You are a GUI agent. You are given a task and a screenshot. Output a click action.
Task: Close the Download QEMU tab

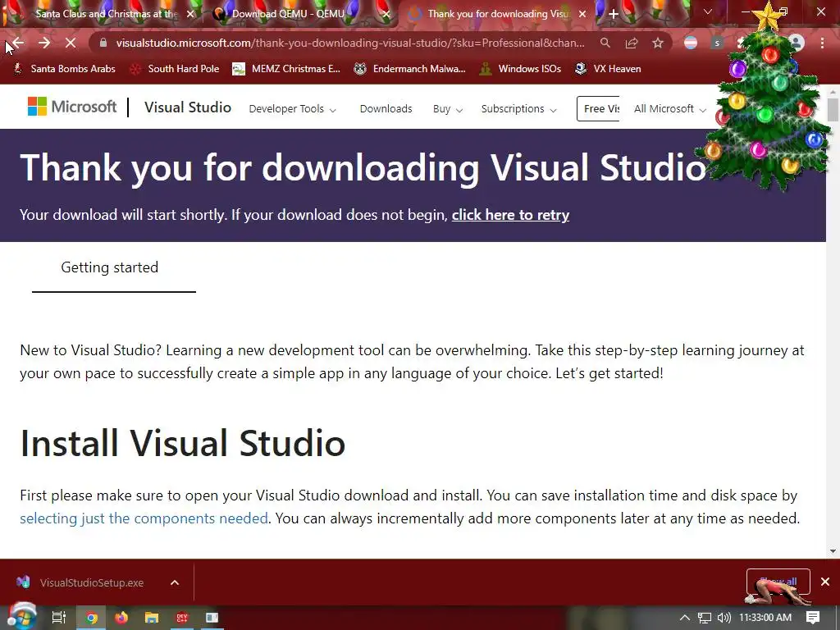click(386, 14)
